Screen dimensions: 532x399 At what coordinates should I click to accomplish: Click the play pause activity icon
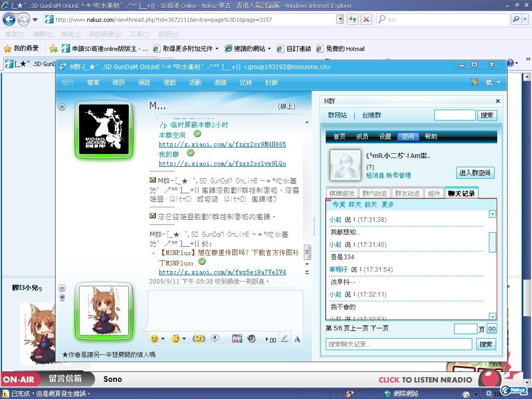(x=270, y=339)
